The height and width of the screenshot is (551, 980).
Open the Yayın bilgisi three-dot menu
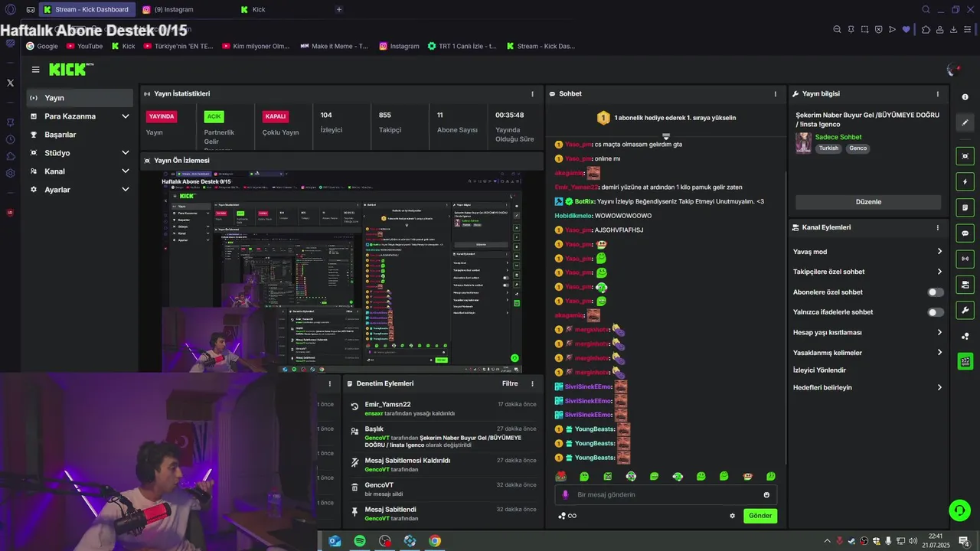click(937, 93)
